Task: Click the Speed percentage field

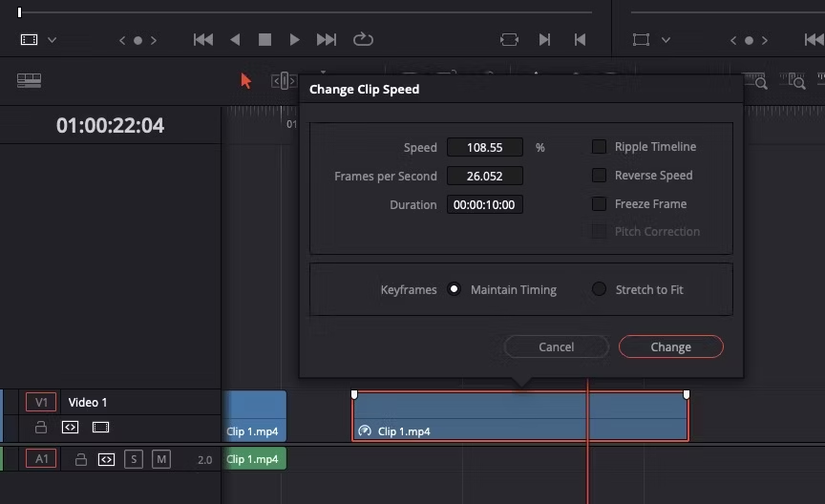Action: [484, 147]
